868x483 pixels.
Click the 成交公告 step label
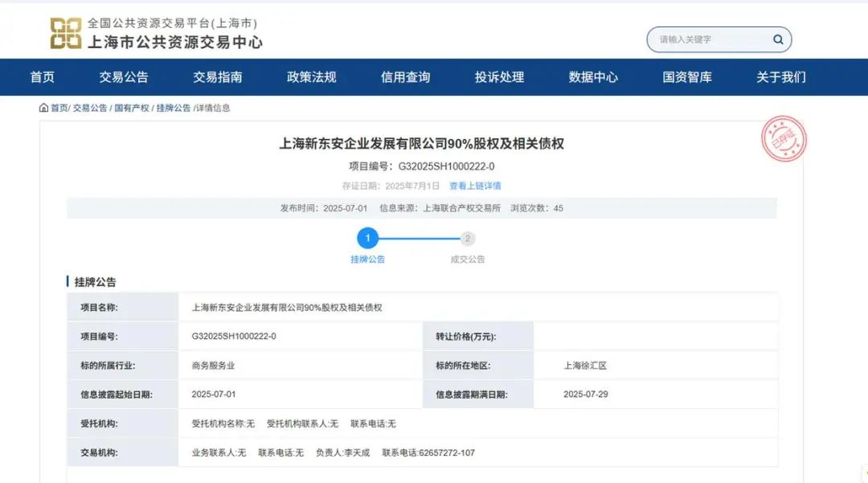click(468, 260)
